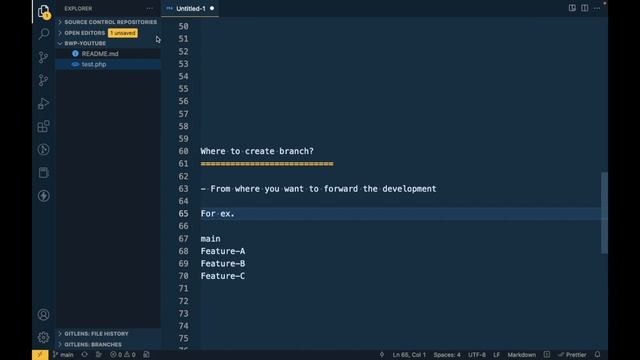Click Feature-B text in editor
The width and height of the screenshot is (640, 360).
223,264
